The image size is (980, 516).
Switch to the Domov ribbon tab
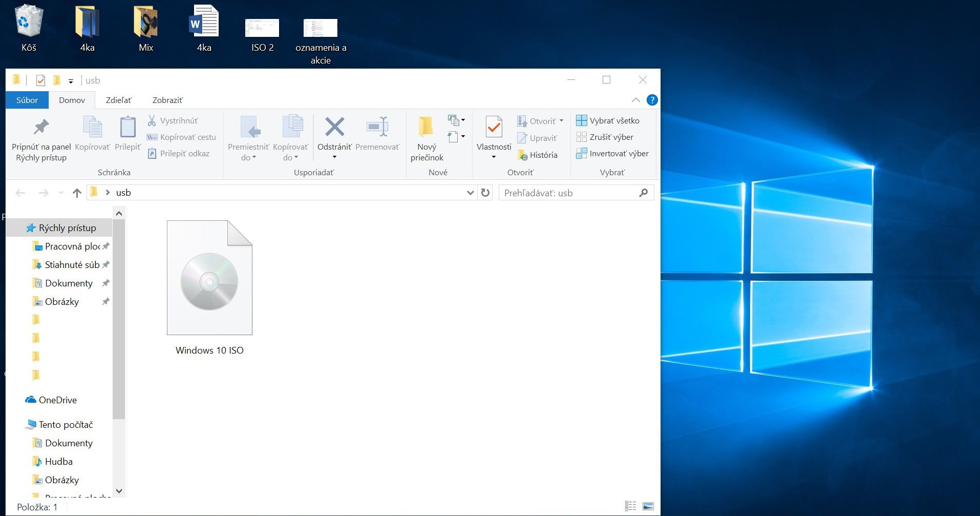click(72, 100)
